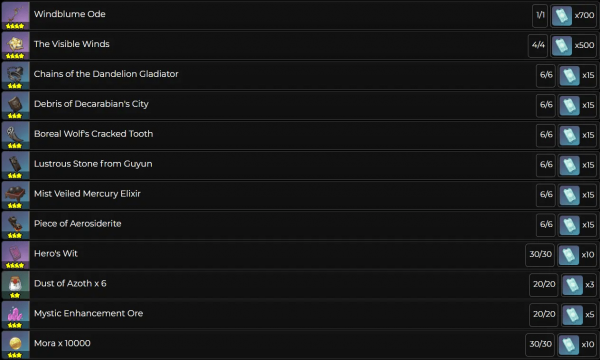Screen dimensions: 600x360
Task: Select the Dust of Azoth jar icon
Action: pyautogui.click(x=15, y=285)
